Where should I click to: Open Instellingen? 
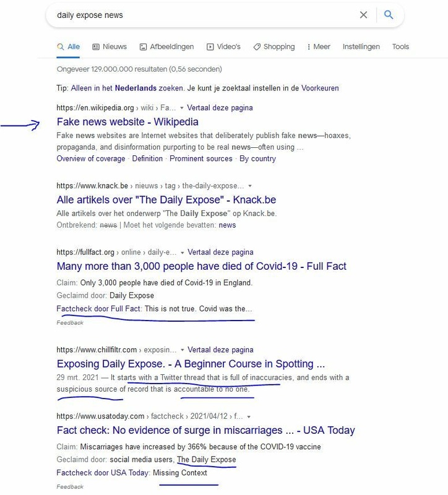click(361, 47)
